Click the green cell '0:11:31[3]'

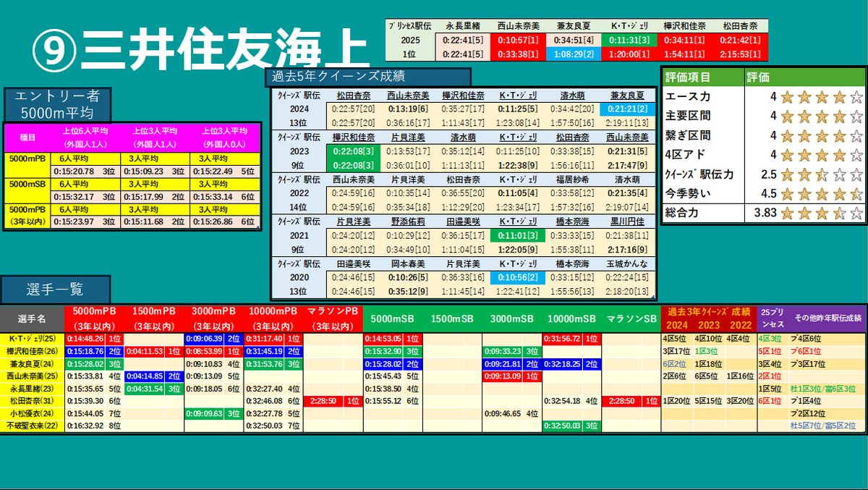click(628, 41)
